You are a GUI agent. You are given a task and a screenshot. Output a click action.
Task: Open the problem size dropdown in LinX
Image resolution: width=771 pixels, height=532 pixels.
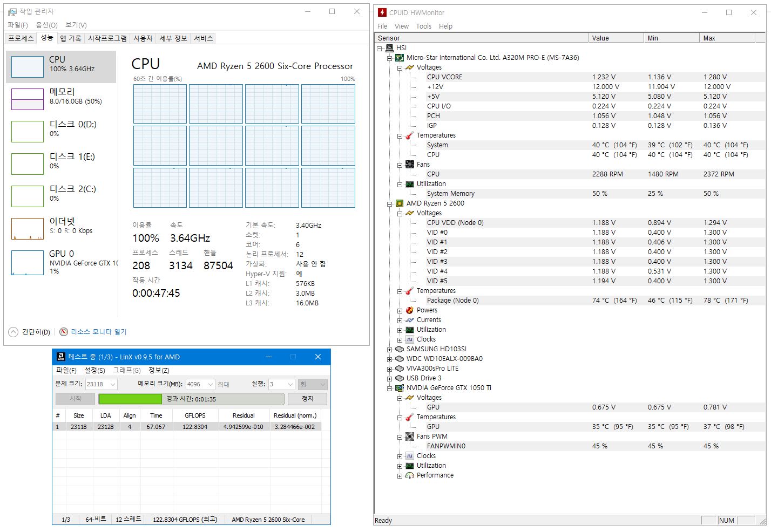point(113,384)
